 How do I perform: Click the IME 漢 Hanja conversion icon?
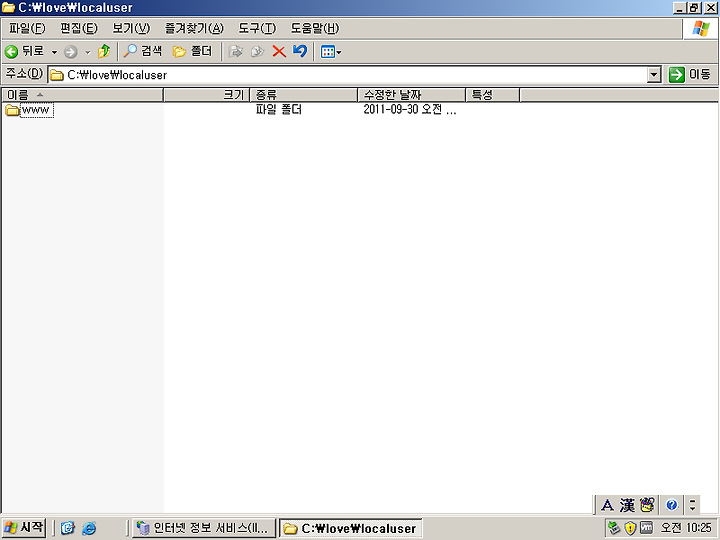[x=627, y=505]
